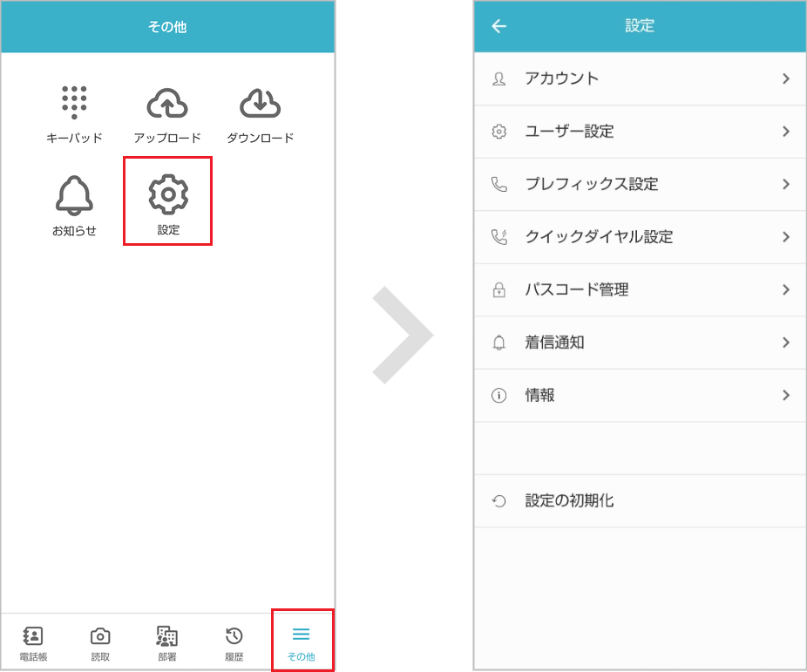Image resolution: width=807 pixels, height=672 pixels.
Task: Expand the プレフィックス設定 row chevron
Action: [x=786, y=184]
